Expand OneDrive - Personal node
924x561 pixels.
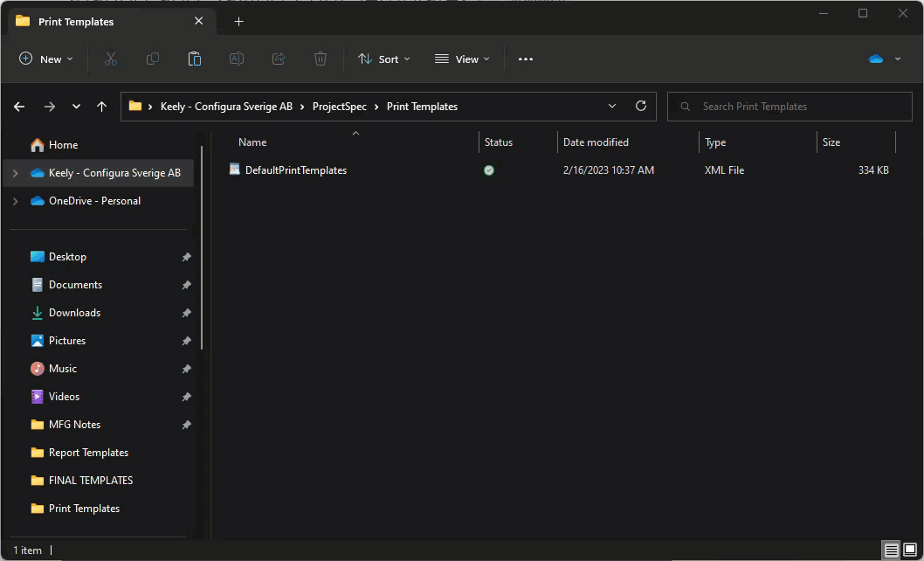(16, 201)
